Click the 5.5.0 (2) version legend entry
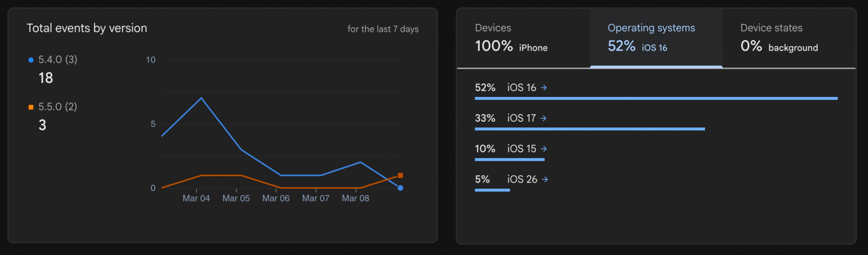868x255 pixels. point(58,107)
